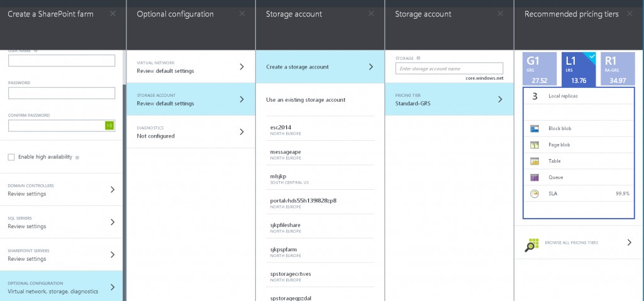Expand Diagnostics not configured row
The width and height of the screenshot is (644, 301).
(x=191, y=132)
